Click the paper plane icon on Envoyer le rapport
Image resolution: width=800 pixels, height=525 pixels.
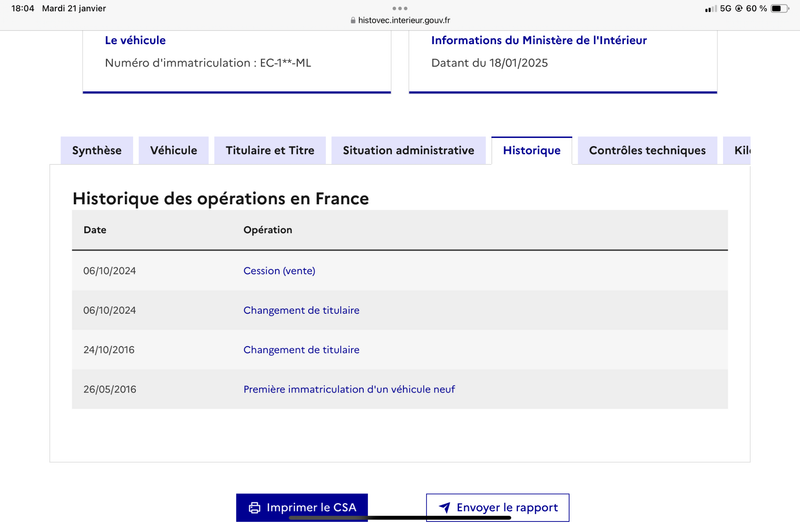[445, 508]
